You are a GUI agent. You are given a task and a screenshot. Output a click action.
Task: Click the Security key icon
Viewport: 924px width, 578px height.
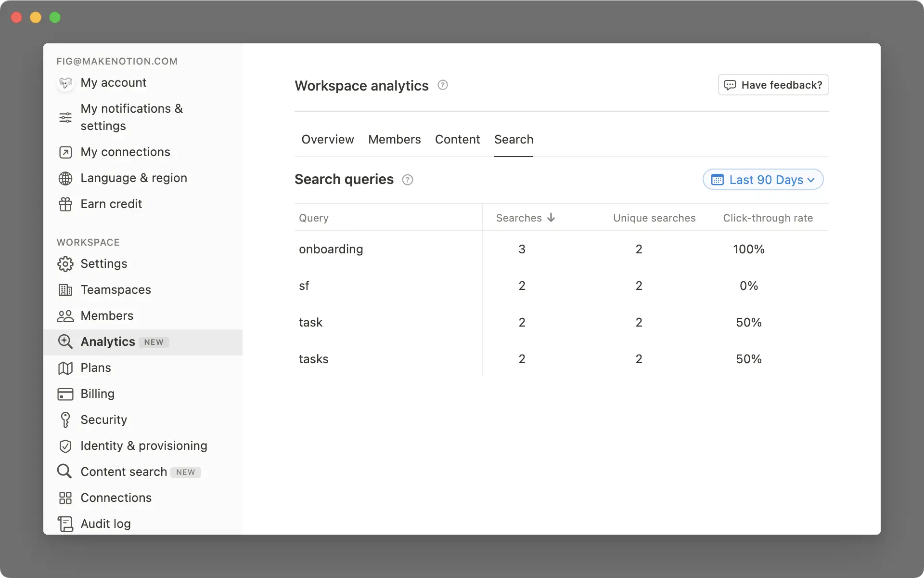[x=65, y=420]
